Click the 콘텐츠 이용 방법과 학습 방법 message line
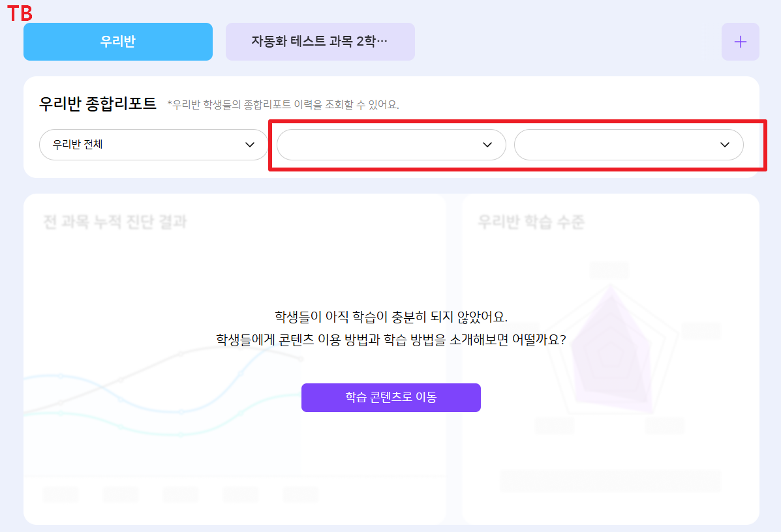This screenshot has width=781, height=532. (x=391, y=340)
